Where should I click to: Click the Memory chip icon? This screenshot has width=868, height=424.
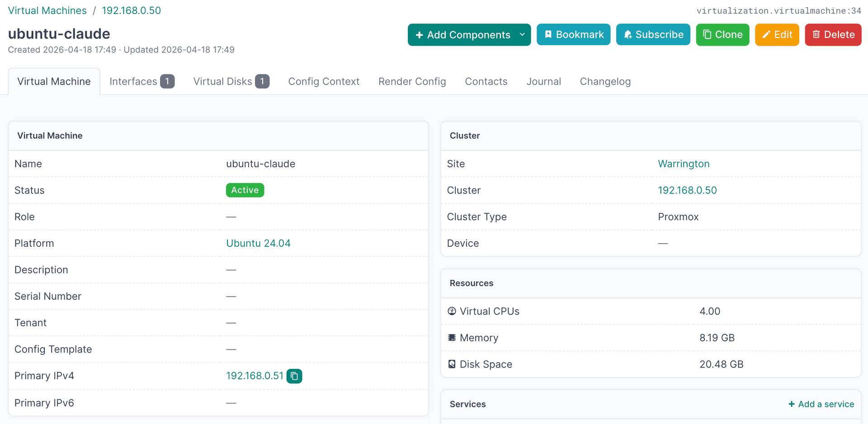tap(452, 338)
